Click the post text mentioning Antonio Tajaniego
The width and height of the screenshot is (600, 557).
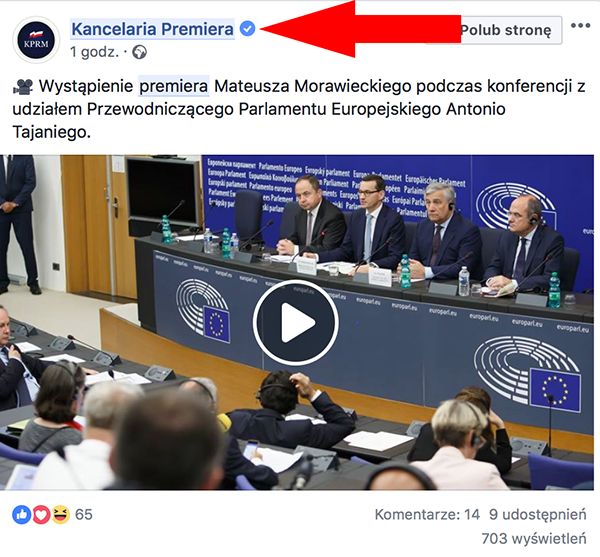[298, 109]
